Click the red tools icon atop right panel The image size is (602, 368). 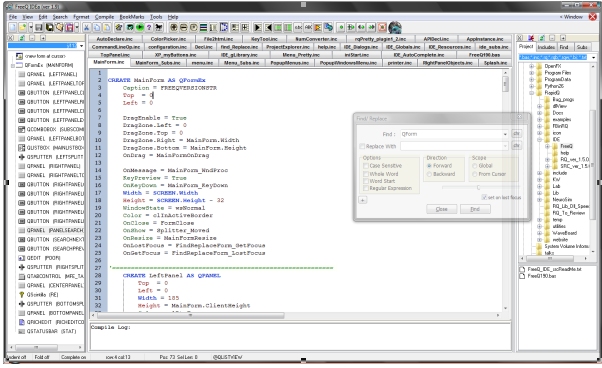tap(531, 38)
